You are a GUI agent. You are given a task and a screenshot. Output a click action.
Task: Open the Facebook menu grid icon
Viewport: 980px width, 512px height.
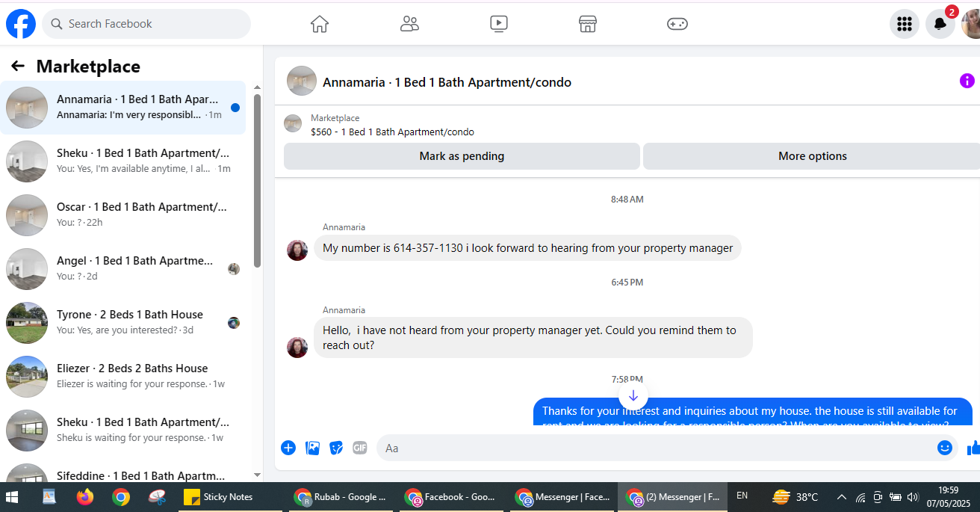tap(905, 24)
